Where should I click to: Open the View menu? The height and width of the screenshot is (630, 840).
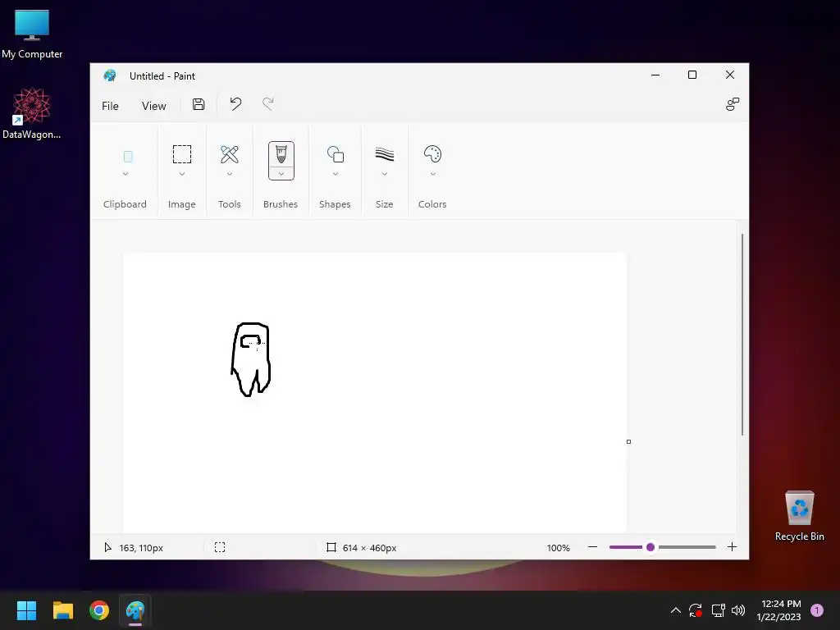click(153, 106)
